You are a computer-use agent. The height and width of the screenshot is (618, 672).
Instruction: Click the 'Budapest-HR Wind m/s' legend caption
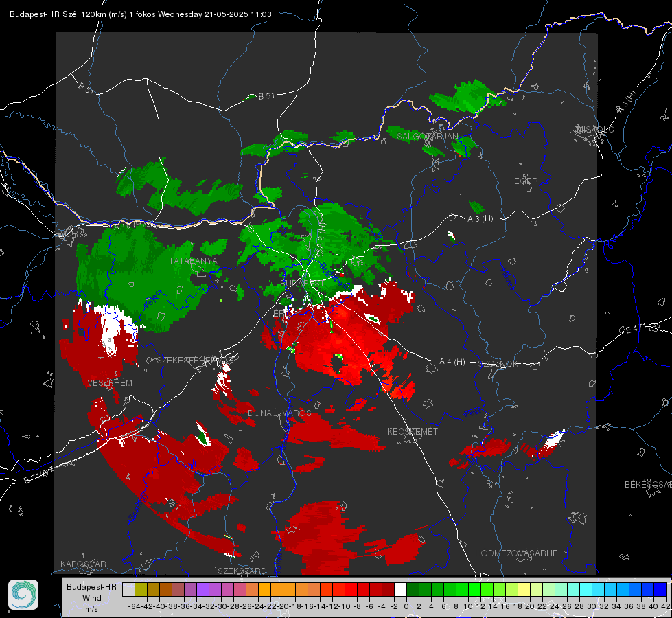coord(92,598)
